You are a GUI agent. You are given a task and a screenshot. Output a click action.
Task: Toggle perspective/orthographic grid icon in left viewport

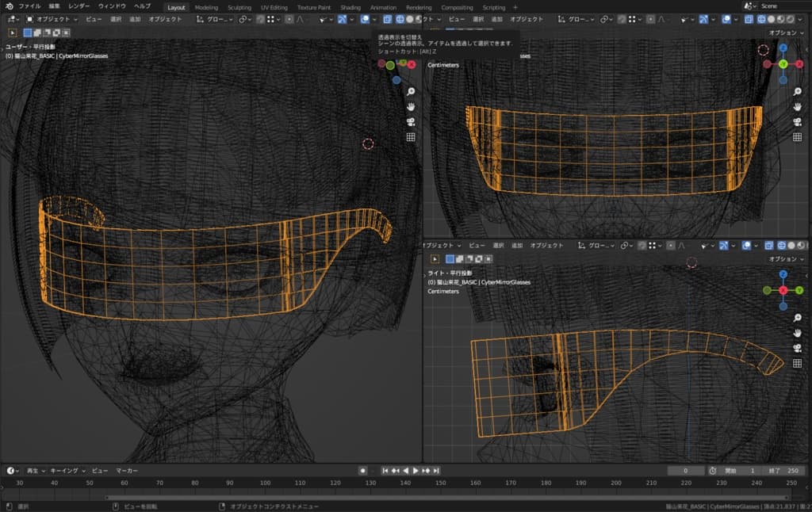click(411, 137)
